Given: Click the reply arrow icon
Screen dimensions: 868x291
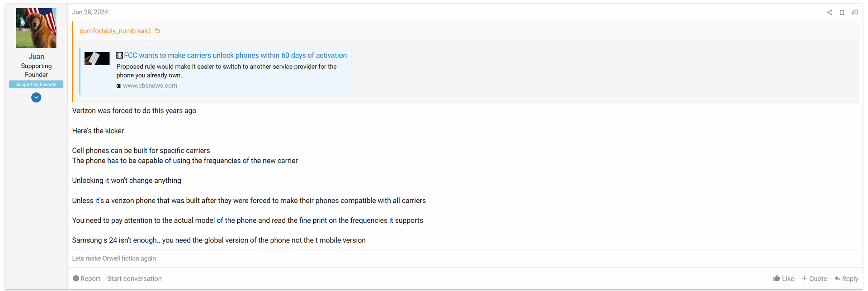Looking at the screenshot, I should 837,278.
